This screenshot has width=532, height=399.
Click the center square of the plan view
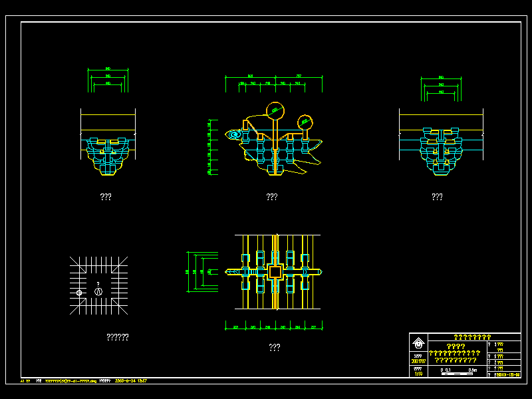(x=275, y=272)
